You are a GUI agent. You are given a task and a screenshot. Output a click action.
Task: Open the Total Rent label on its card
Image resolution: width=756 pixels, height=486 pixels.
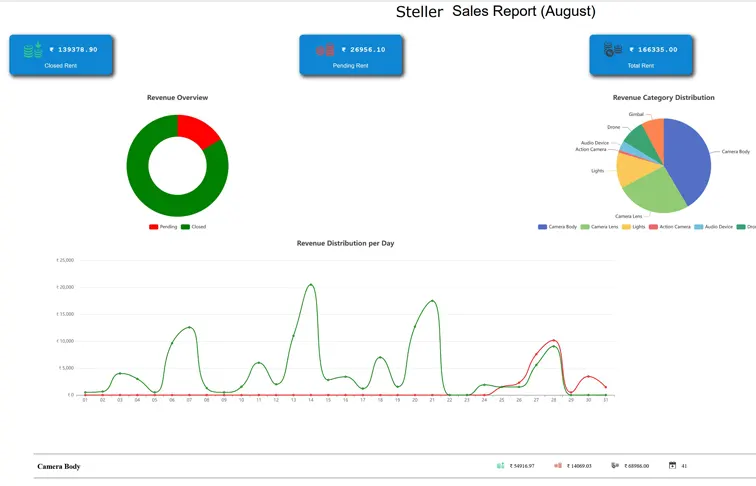pyautogui.click(x=641, y=66)
